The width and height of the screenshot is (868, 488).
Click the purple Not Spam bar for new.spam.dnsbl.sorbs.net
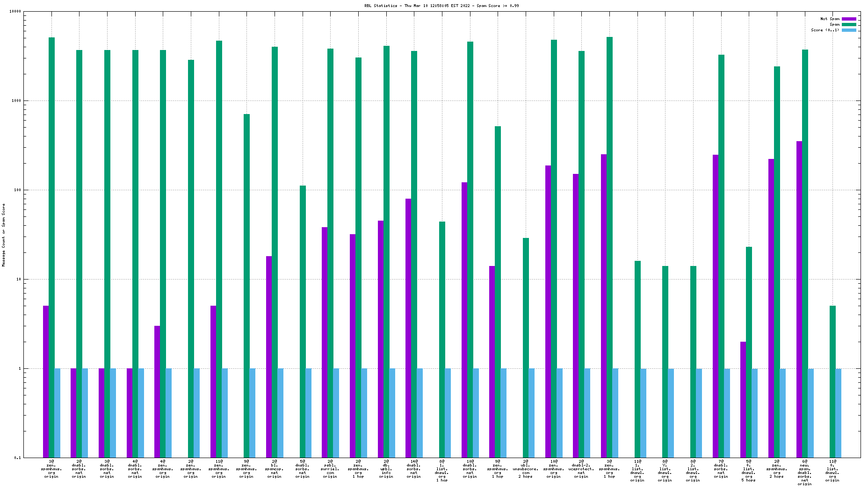click(x=799, y=299)
